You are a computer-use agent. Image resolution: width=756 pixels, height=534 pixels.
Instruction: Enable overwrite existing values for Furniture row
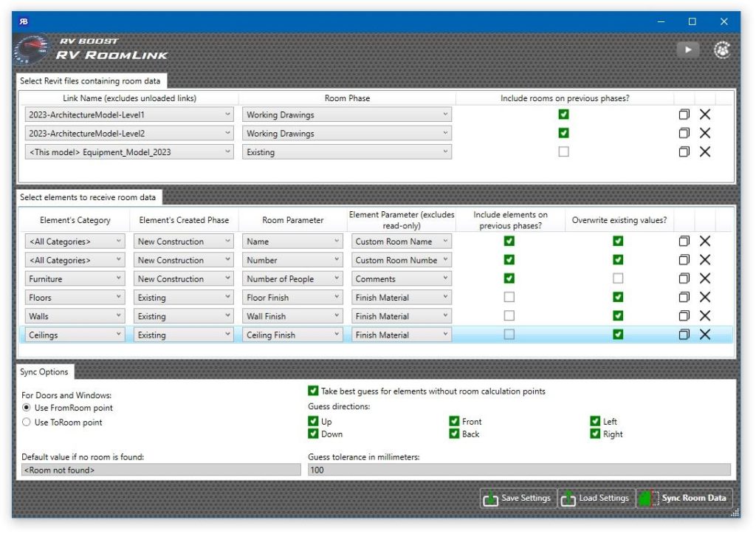pyautogui.click(x=618, y=278)
